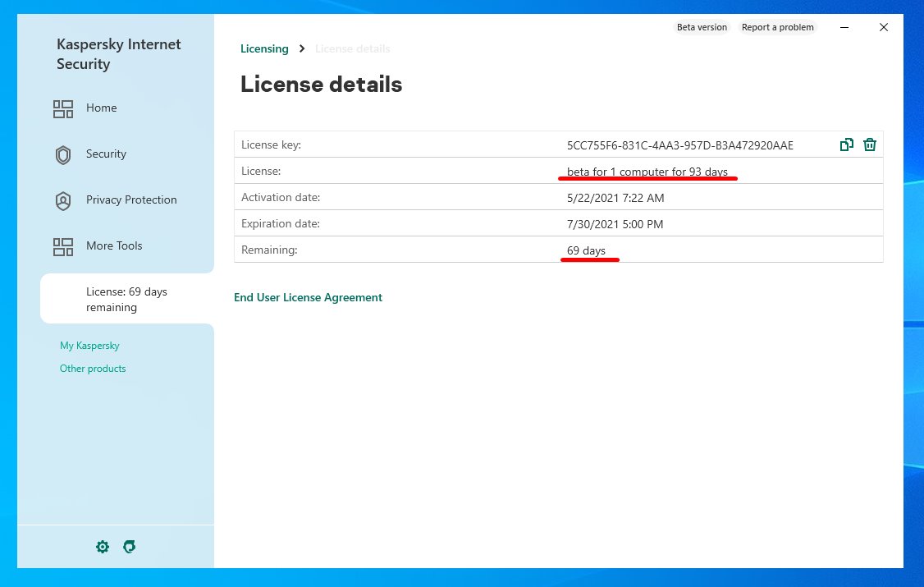
Task: Copy the license key to clipboard
Action: point(846,144)
